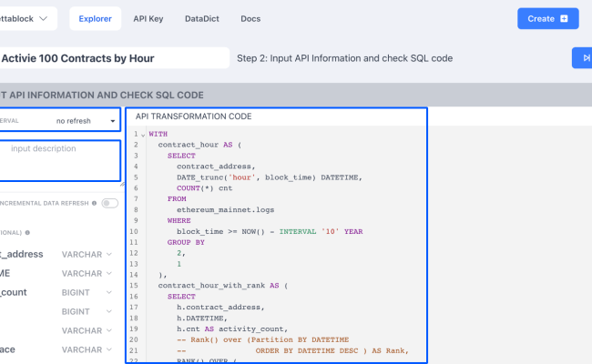Click 'ethereum_mainnet.logs' in the code

[x=225, y=209]
